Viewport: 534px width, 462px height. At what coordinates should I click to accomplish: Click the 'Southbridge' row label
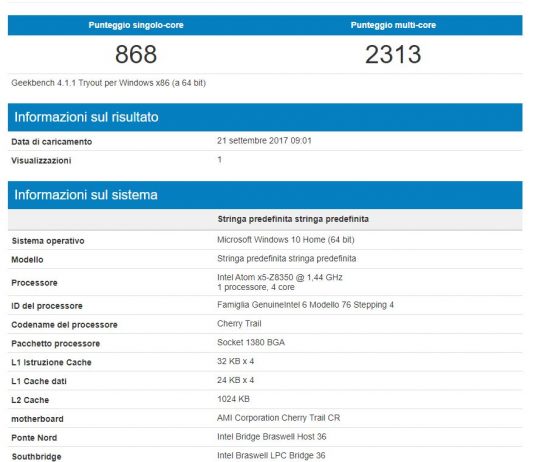pyautogui.click(x=36, y=457)
